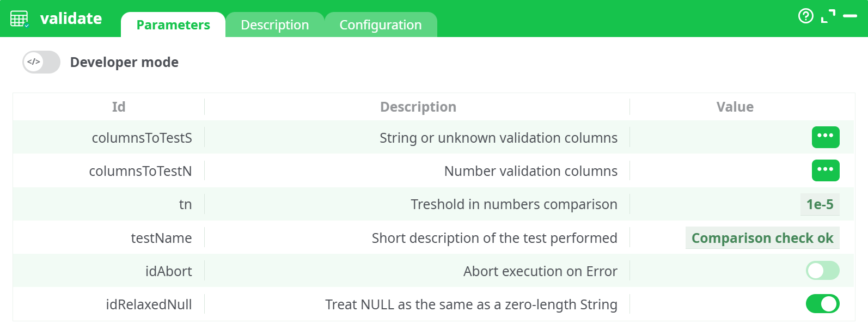Select the Parameters tab

coord(173,25)
